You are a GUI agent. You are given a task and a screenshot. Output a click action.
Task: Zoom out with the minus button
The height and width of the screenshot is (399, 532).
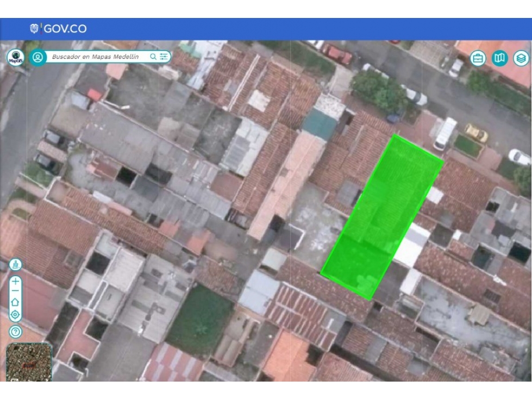(15, 291)
